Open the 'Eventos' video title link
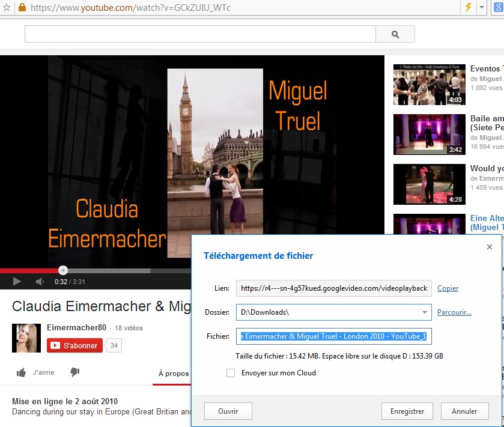504x427 pixels. [x=487, y=68]
